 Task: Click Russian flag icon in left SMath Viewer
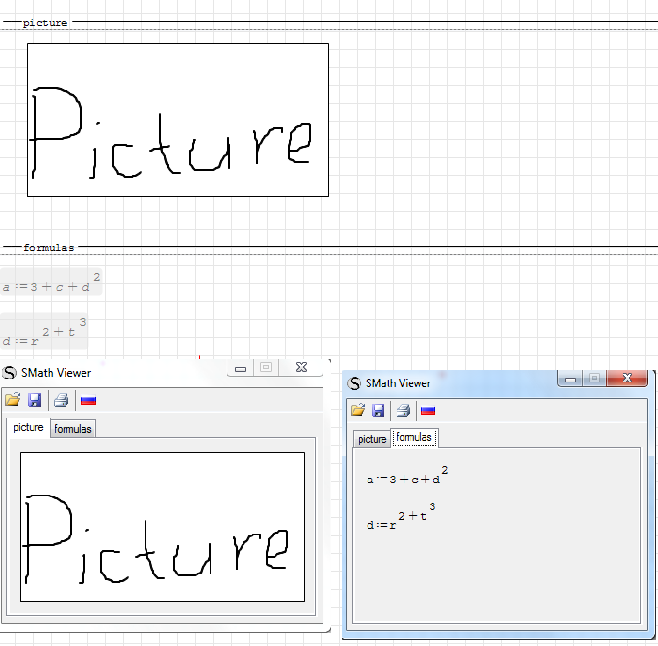click(88, 401)
